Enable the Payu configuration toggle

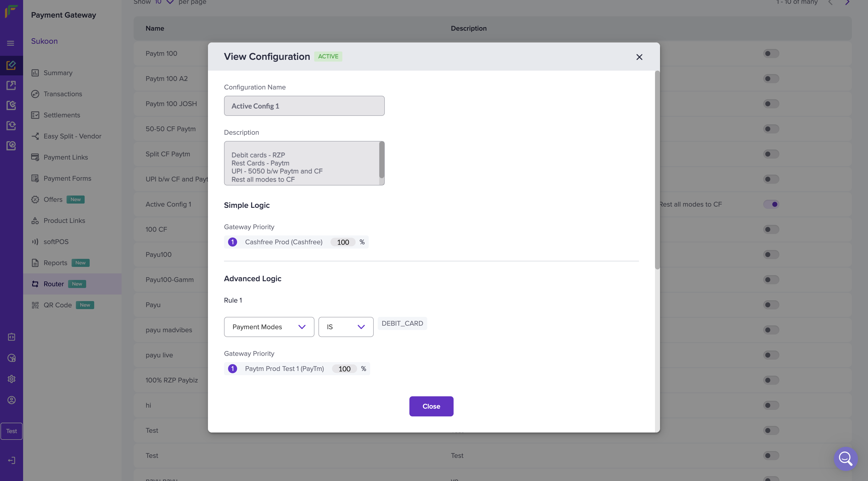point(771,305)
